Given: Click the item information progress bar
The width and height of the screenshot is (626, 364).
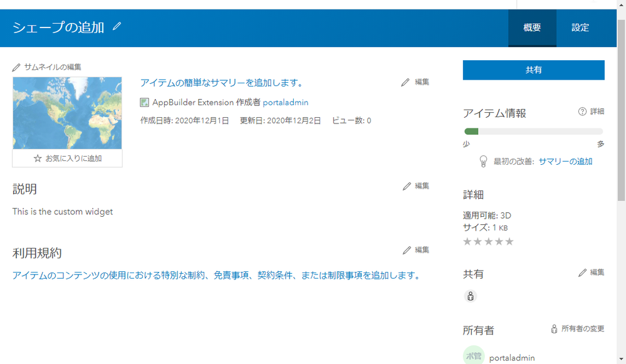Looking at the screenshot, I should click(533, 131).
